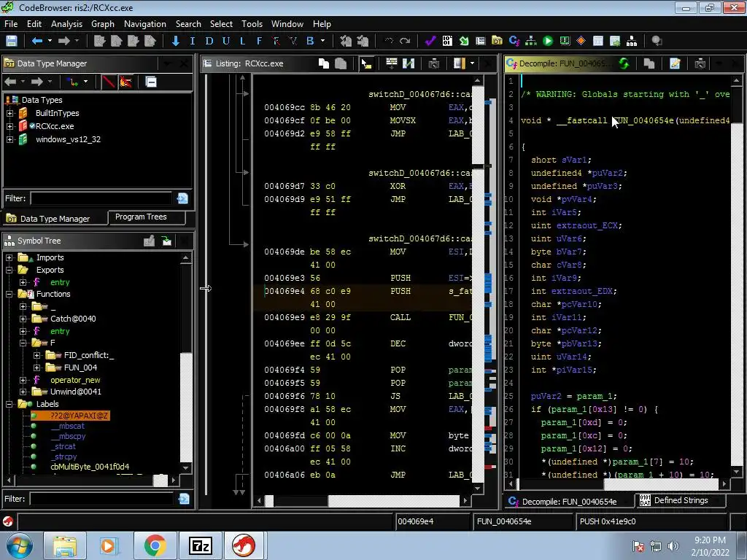747x560 pixels.
Task: Open the hierarchy window toolbar icon
Action: [632, 41]
